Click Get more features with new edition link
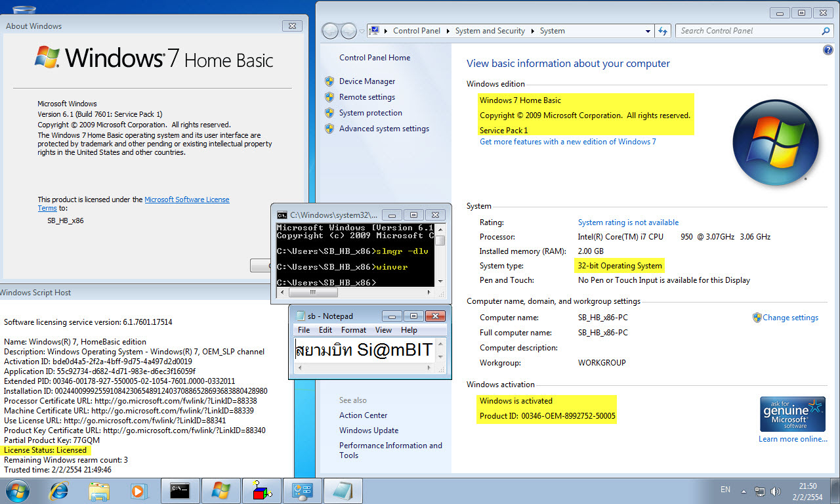Screen dimensions: 840x504 pyautogui.click(x=568, y=142)
